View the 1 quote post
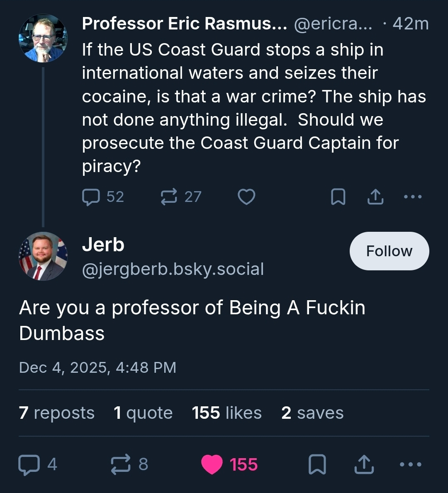Image resolution: width=448 pixels, height=493 pixels. 143,413
